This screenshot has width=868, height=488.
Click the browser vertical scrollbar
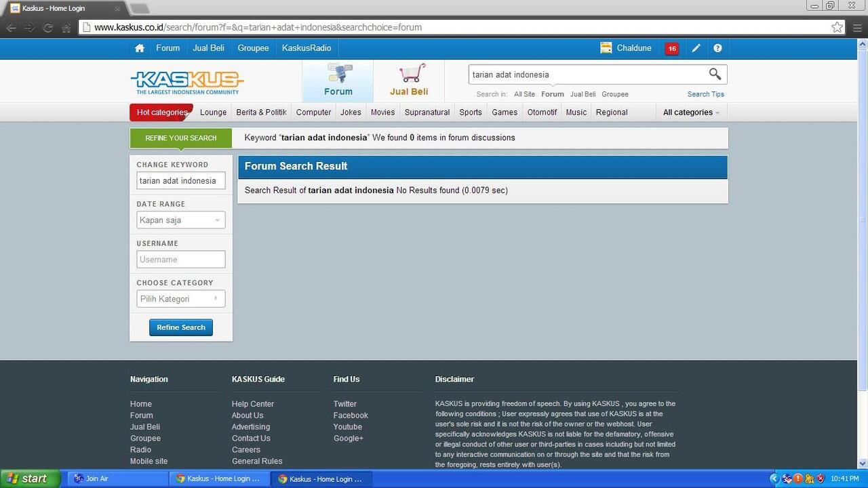[863, 220]
